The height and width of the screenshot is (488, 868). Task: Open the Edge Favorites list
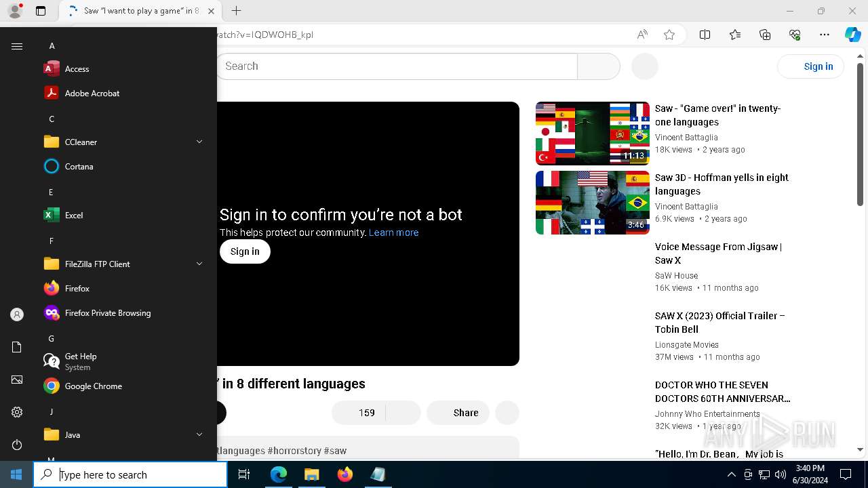734,35
